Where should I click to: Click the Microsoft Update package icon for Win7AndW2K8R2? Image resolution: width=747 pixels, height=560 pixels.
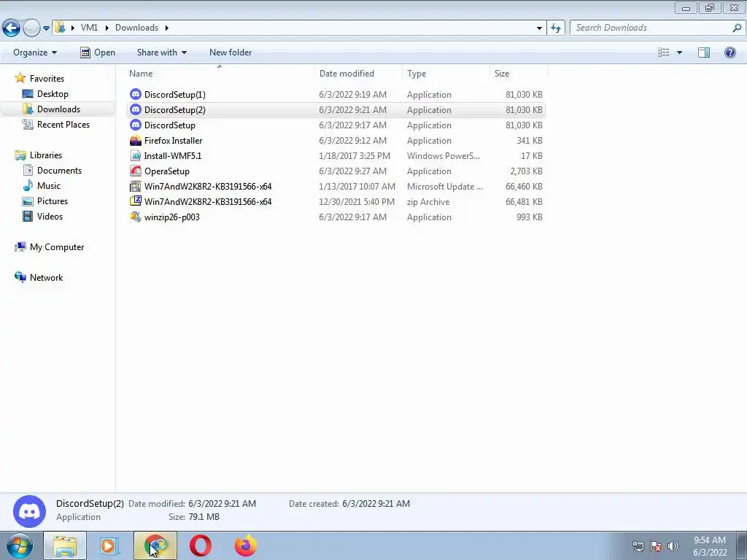coord(136,186)
